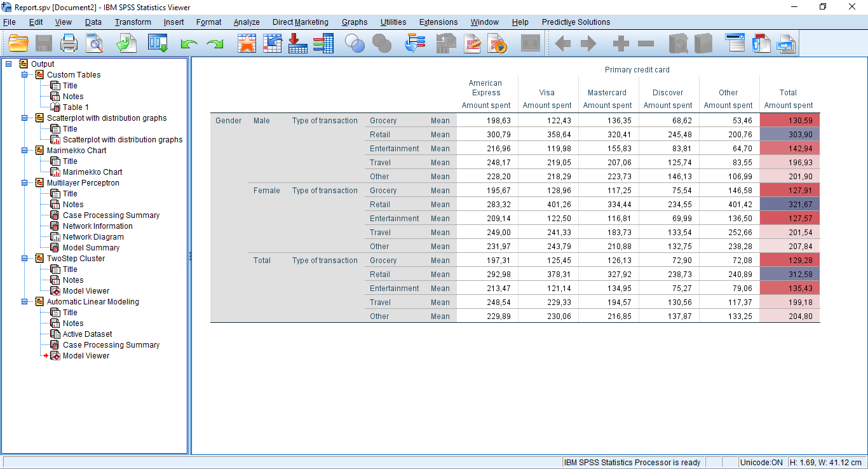Click the Export output toolbar icon

pyautogui.click(x=126, y=43)
